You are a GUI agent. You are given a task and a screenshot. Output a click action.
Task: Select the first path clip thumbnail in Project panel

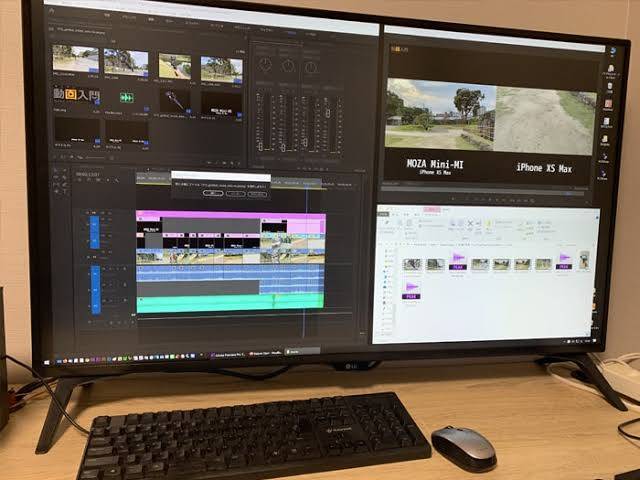click(x=76, y=59)
